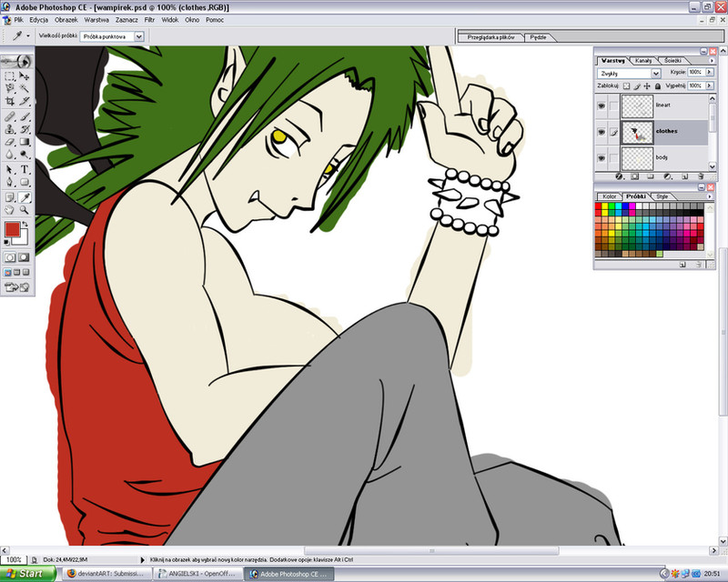Image resolution: width=728 pixels, height=582 pixels.
Task: Open the Warstwa menu
Action: click(x=96, y=20)
